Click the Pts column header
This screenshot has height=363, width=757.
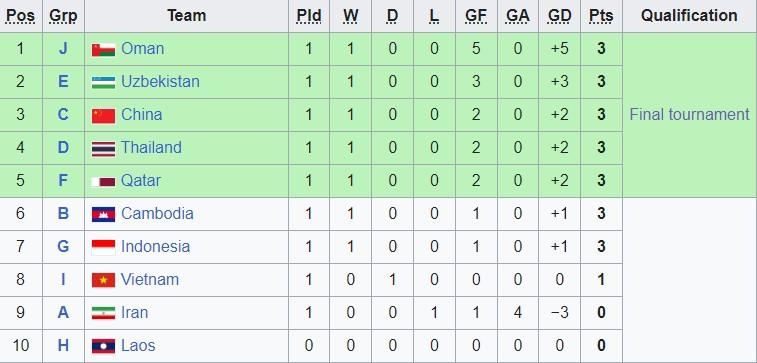coord(601,16)
